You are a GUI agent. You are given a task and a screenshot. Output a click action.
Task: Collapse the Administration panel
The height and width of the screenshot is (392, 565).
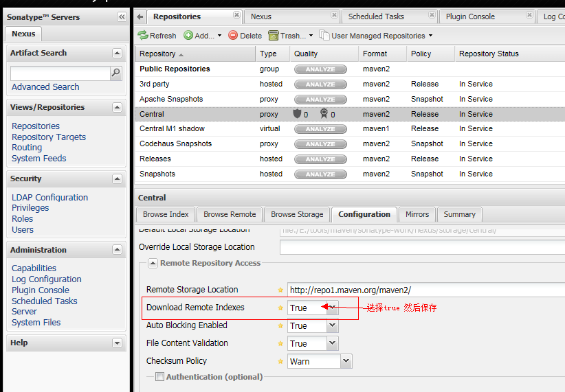[117, 249]
